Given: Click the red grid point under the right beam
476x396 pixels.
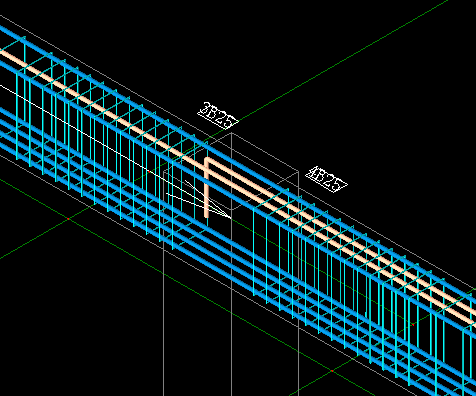Looking at the screenshot, I should tap(413, 324).
